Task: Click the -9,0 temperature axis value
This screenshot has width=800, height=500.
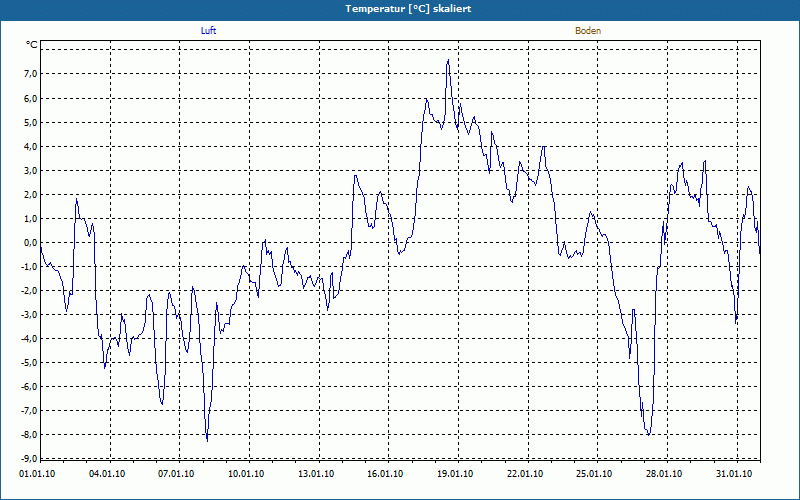Action: (x=29, y=459)
